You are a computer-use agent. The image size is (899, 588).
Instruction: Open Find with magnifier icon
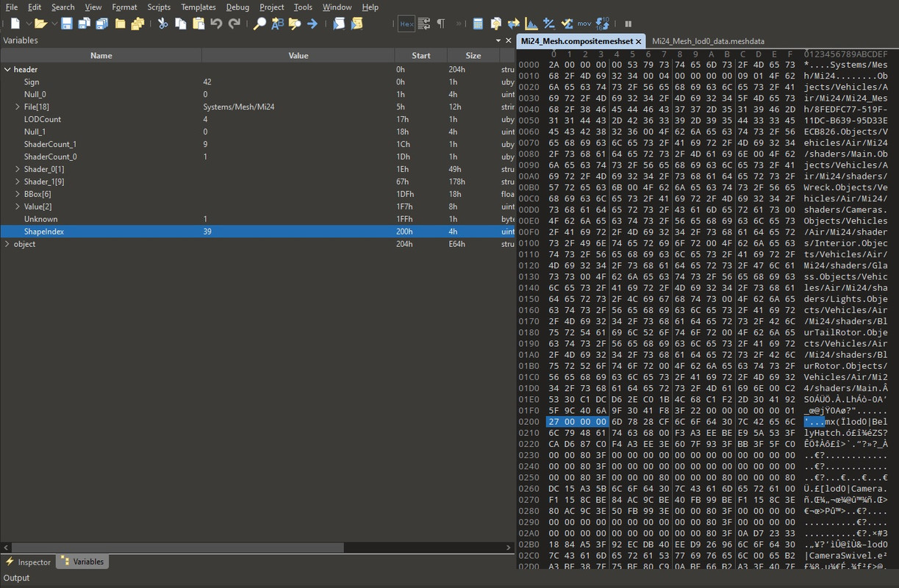pos(259,24)
